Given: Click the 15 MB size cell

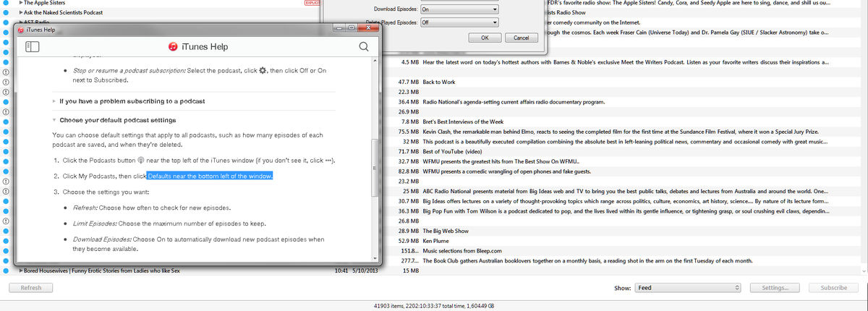Looking at the screenshot, I should 409,270.
